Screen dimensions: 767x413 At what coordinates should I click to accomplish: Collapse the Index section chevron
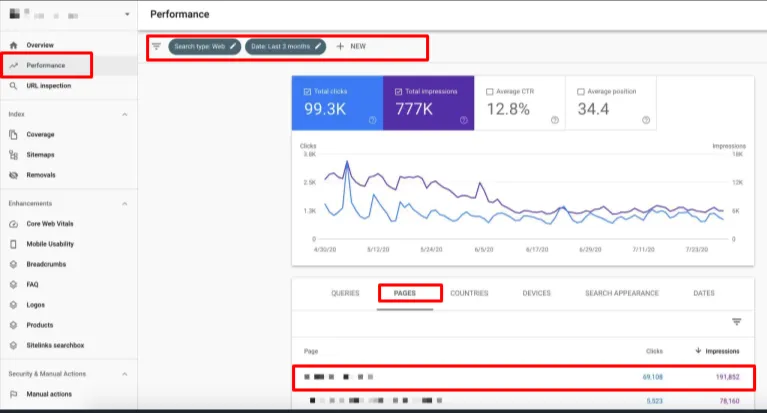tap(125, 115)
